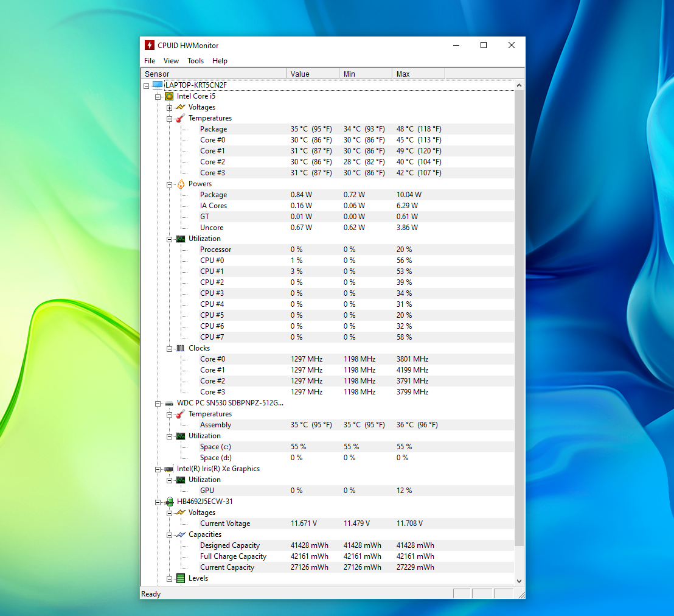
Task: Collapse the WDC PC SN530 drive node
Action: [158, 404]
